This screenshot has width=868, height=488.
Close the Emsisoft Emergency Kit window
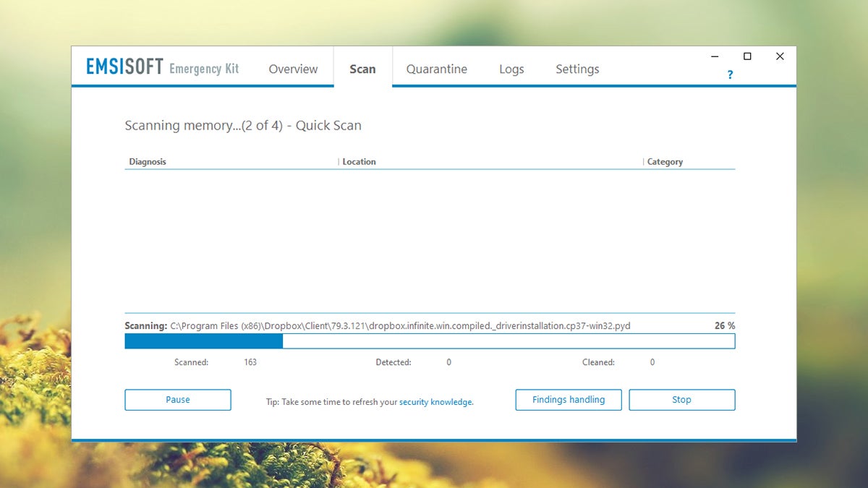[x=780, y=56]
